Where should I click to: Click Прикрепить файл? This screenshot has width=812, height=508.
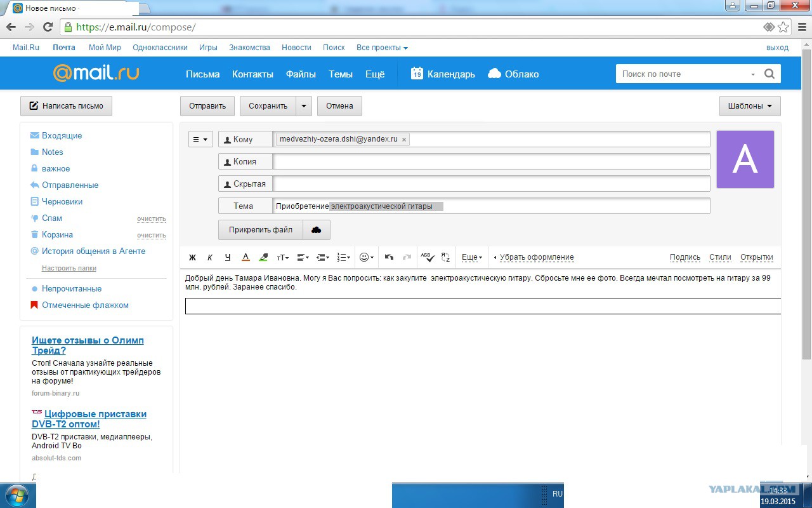click(261, 230)
